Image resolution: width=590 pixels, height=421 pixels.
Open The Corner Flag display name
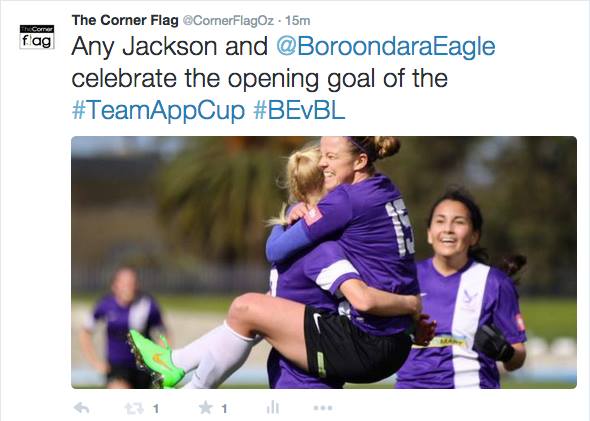[125, 20]
